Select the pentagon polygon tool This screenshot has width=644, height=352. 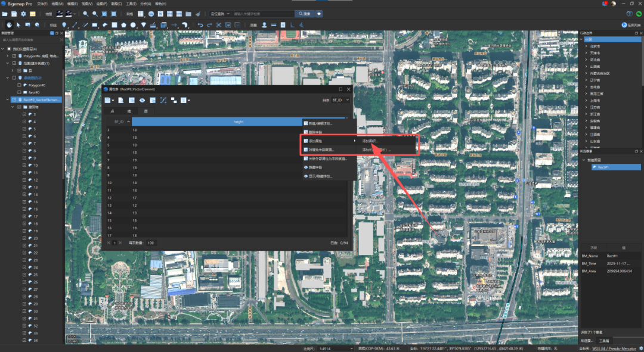[123, 25]
